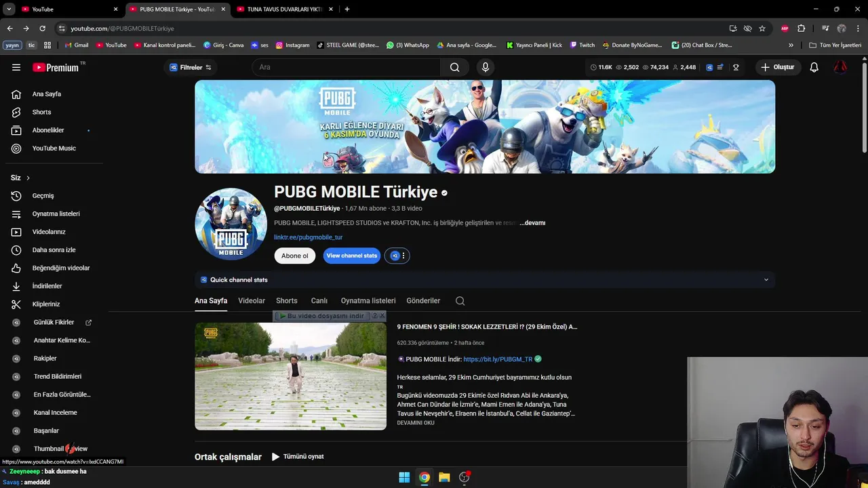This screenshot has height=488, width=868.
Task: Open Windows Start menu on taskbar
Action: point(404,477)
